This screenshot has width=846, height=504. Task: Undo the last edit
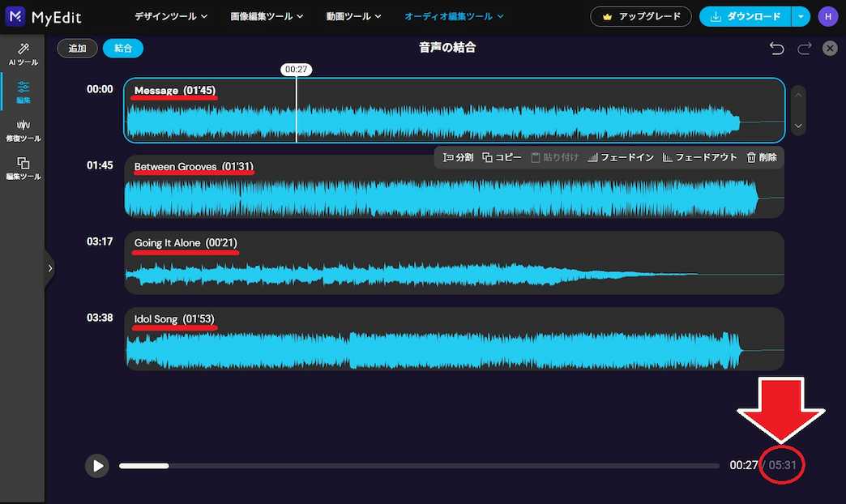pos(776,49)
